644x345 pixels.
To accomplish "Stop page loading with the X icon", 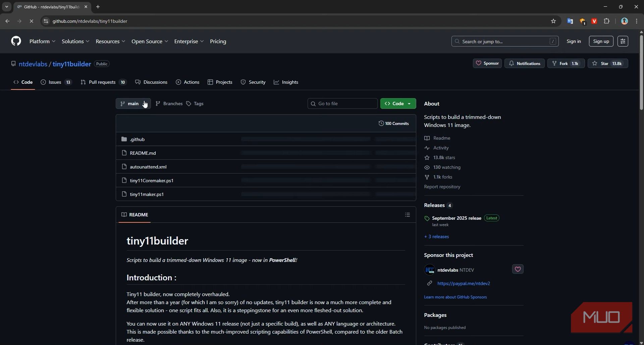I will pyautogui.click(x=31, y=21).
